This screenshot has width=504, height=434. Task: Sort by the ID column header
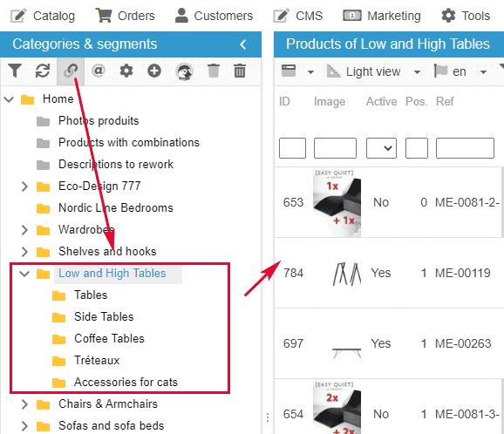(x=284, y=101)
